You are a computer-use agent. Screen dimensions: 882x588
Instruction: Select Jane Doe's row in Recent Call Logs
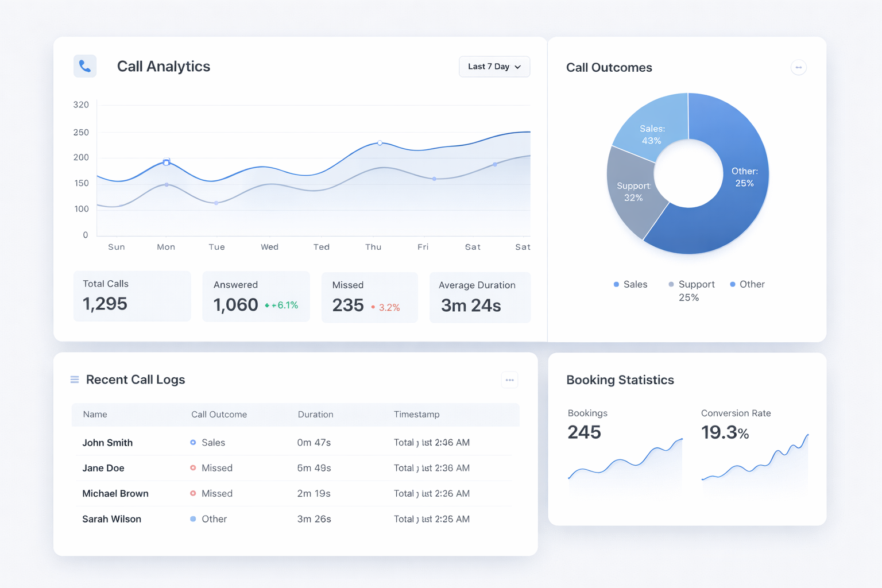(293, 467)
